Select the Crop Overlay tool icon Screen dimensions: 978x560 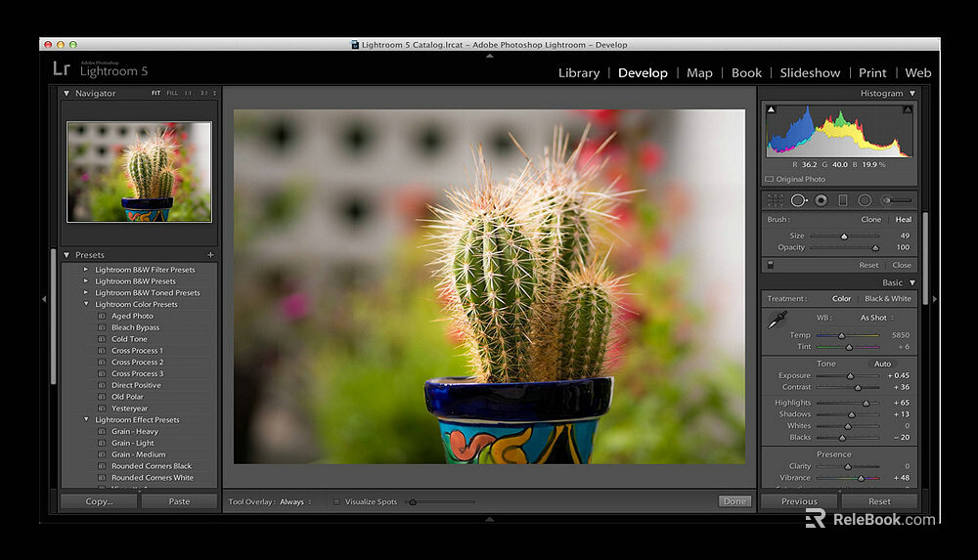point(775,200)
